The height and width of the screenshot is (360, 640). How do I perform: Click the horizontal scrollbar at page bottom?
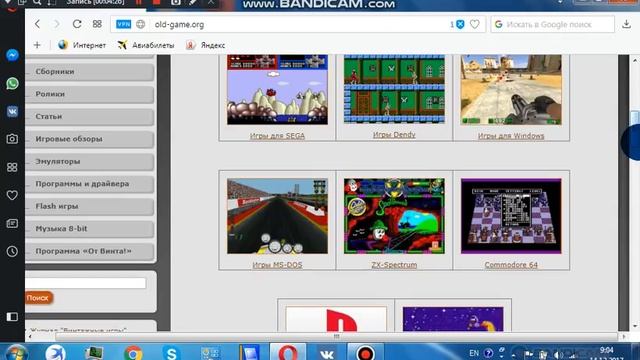pyautogui.click(x=336, y=337)
